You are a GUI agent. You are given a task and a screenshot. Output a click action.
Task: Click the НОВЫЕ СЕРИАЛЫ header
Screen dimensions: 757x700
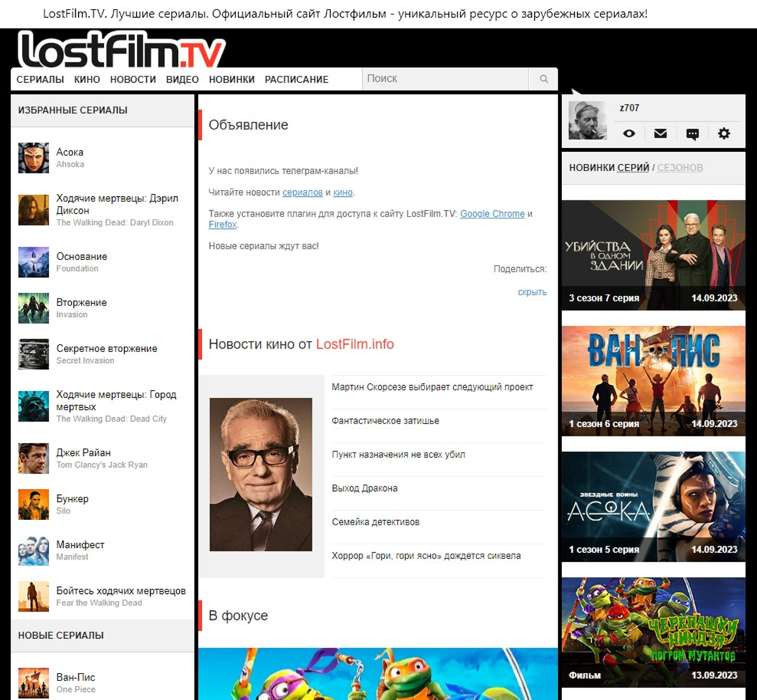61,635
